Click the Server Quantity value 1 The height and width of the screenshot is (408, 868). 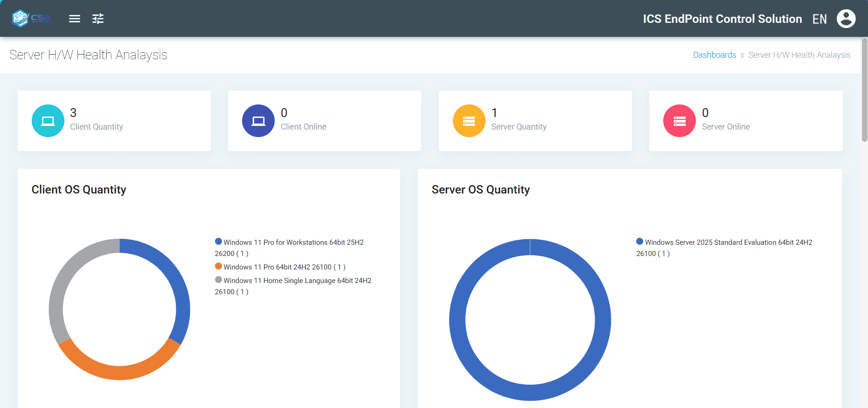tap(494, 113)
